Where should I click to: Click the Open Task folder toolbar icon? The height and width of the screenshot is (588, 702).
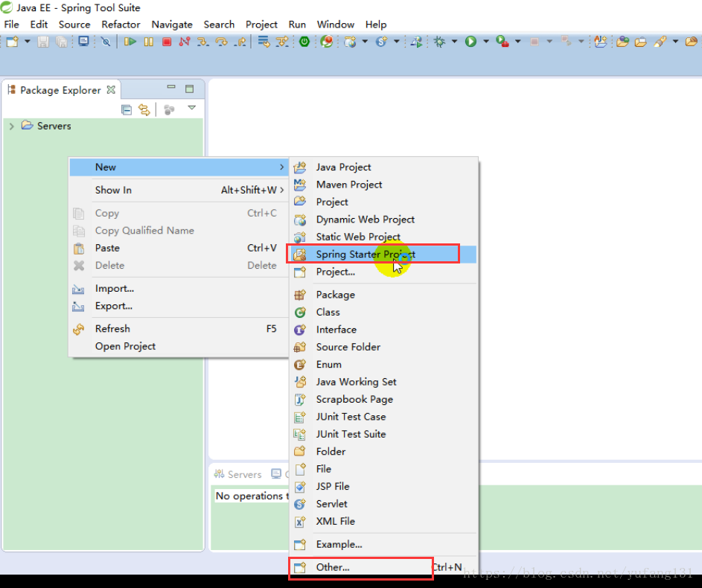641,42
